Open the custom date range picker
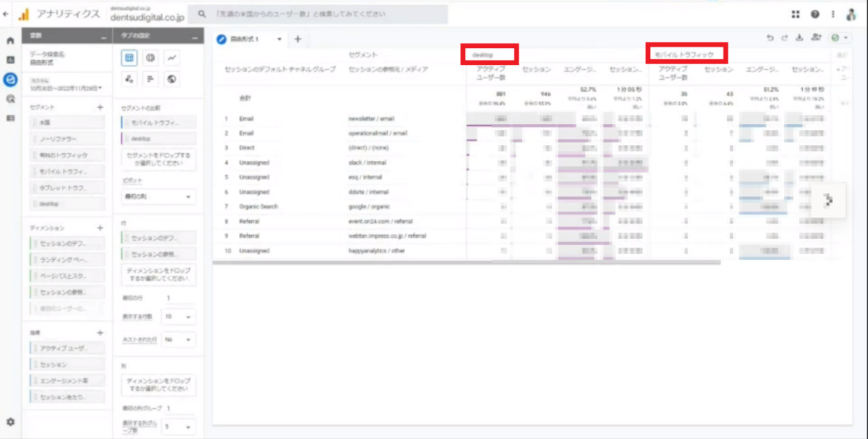Screen dimensions: 868x439 [x=66, y=88]
